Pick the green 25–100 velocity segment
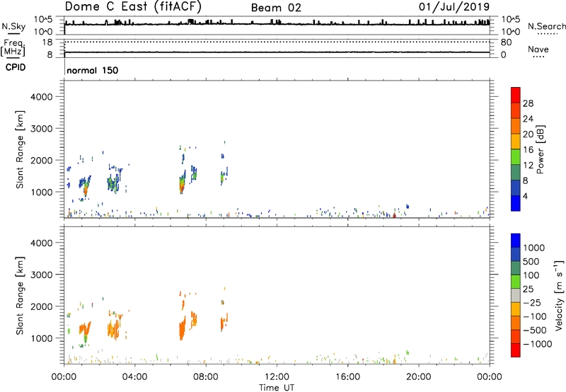Viewport: 566px width, 392px height. coord(516,282)
